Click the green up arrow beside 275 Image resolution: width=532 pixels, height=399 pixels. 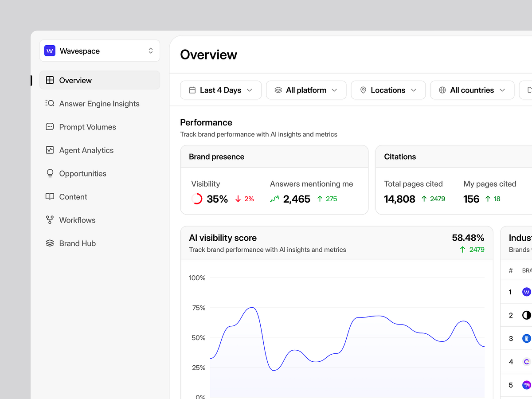pyautogui.click(x=320, y=199)
